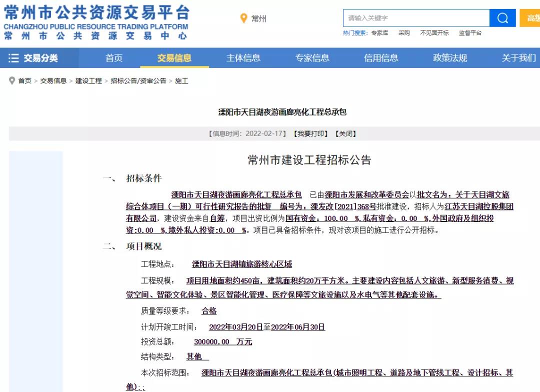Click section heading 招标条件
This screenshot has height=392, width=540.
(144, 178)
